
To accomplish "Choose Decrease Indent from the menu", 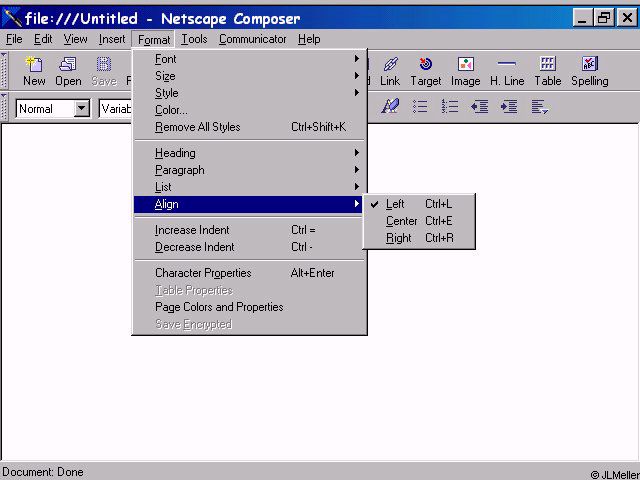I will [x=249, y=247].
